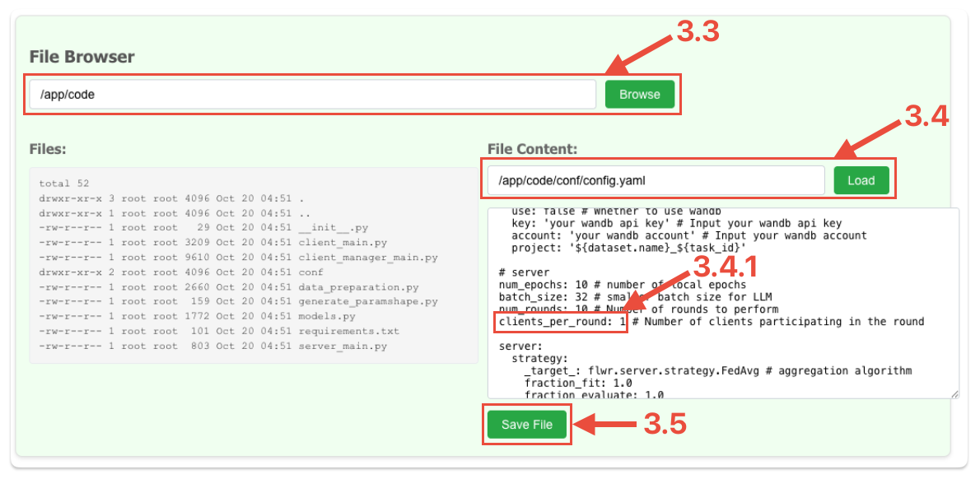Grab the textarea resize handle corner
Screen dimensions: 980x479
pos(954,393)
